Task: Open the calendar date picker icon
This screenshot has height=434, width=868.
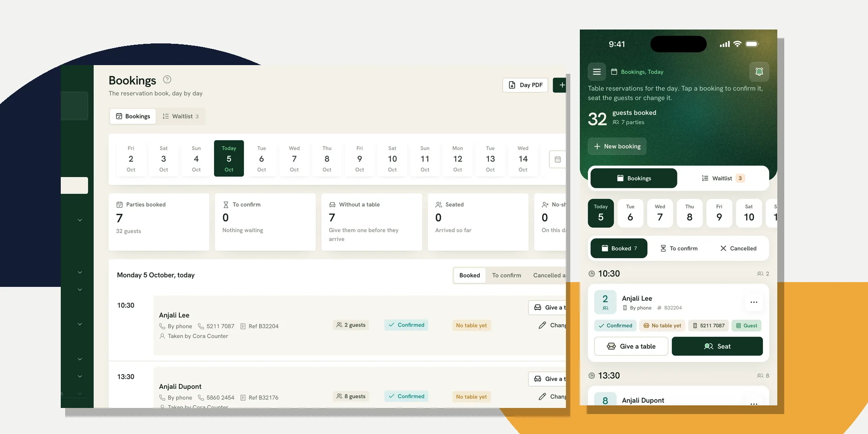Action: 558,159
